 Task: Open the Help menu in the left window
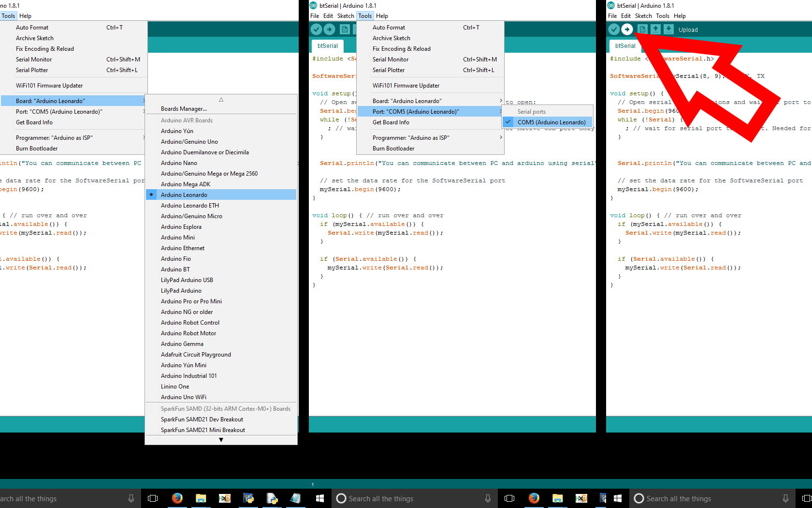tap(26, 16)
